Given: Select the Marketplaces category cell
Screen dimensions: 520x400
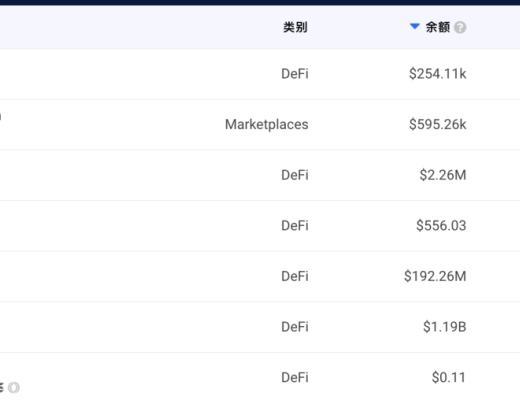Looking at the screenshot, I should tap(266, 125).
